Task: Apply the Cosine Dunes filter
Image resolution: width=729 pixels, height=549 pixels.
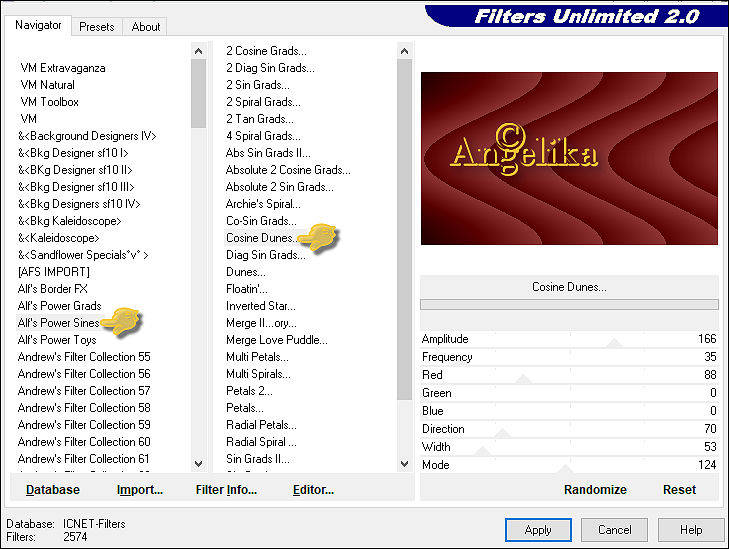Action: pos(538,530)
